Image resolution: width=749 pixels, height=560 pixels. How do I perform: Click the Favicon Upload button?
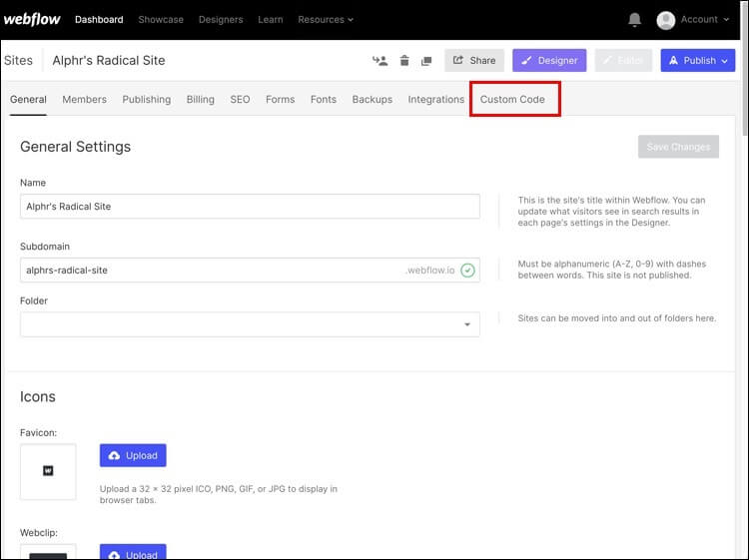tap(133, 455)
